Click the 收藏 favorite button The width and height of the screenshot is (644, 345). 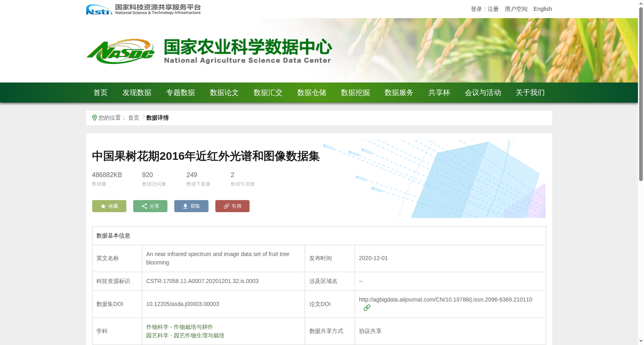click(x=109, y=206)
